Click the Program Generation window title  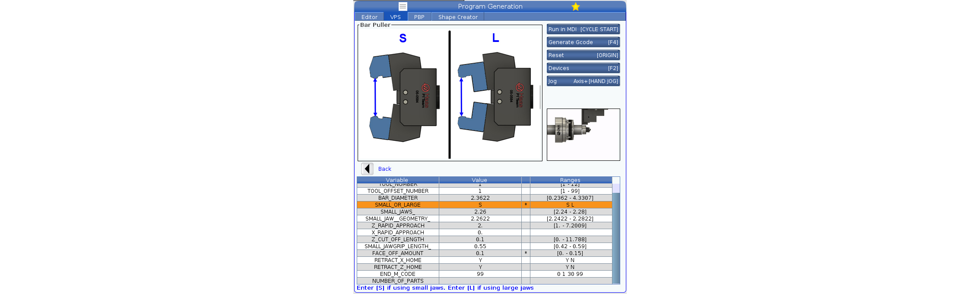click(490, 6)
